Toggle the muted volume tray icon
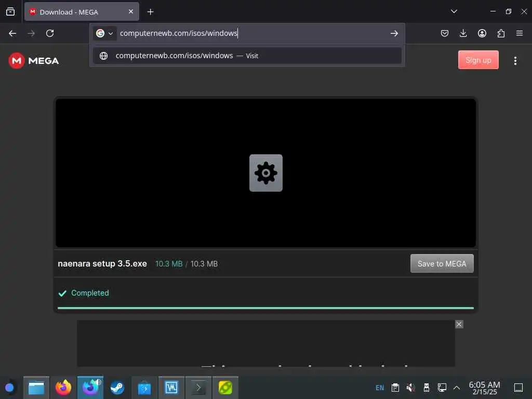The height and width of the screenshot is (399, 532). tap(411, 388)
